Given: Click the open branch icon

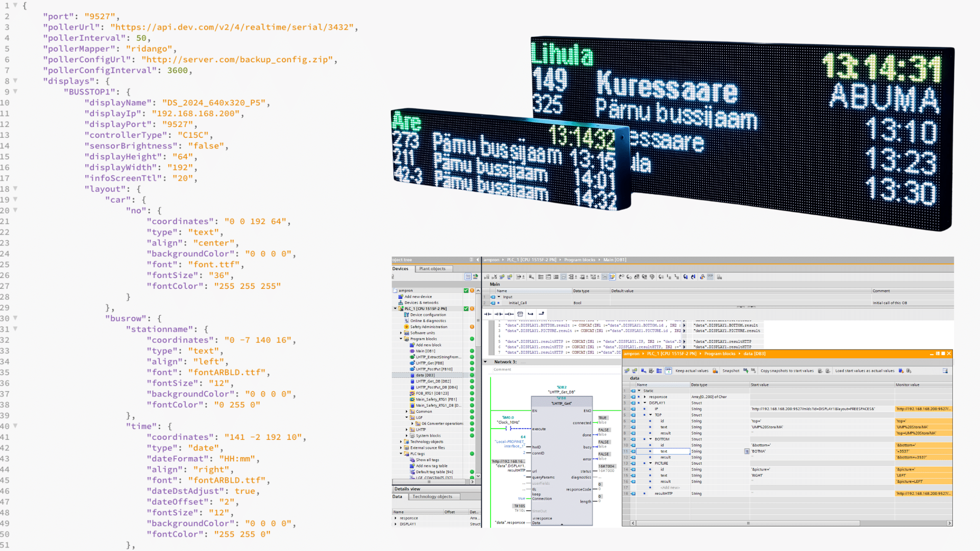Looking at the screenshot, I should (x=531, y=314).
